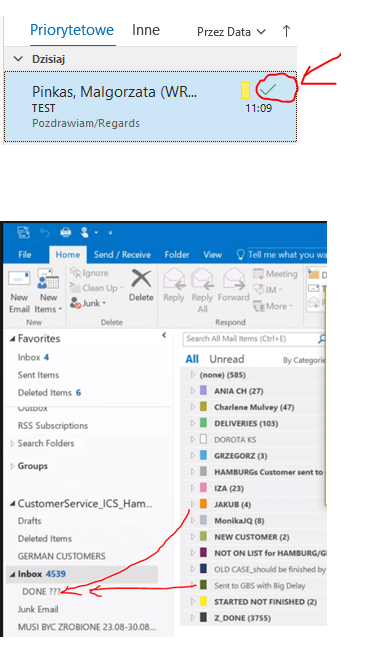Expand the Groups section
This screenshot has width=391, height=660.
click(x=12, y=466)
